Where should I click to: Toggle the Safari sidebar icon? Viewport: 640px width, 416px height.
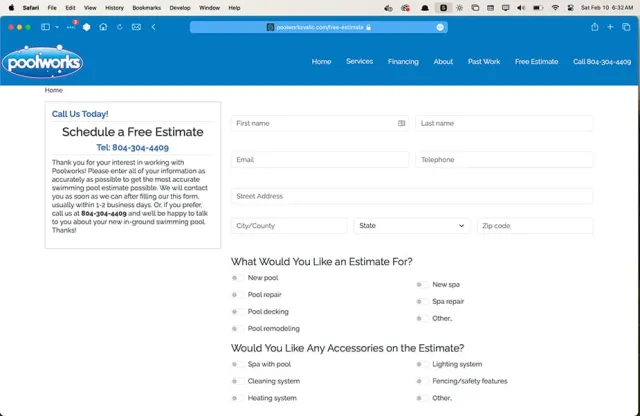pos(45,27)
